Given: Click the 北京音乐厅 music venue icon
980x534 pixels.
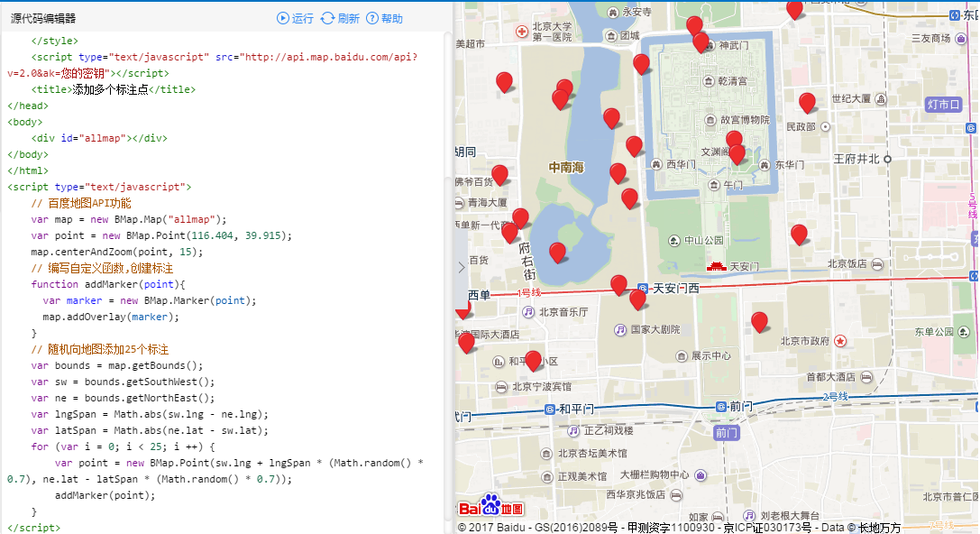Looking at the screenshot, I should (528, 311).
